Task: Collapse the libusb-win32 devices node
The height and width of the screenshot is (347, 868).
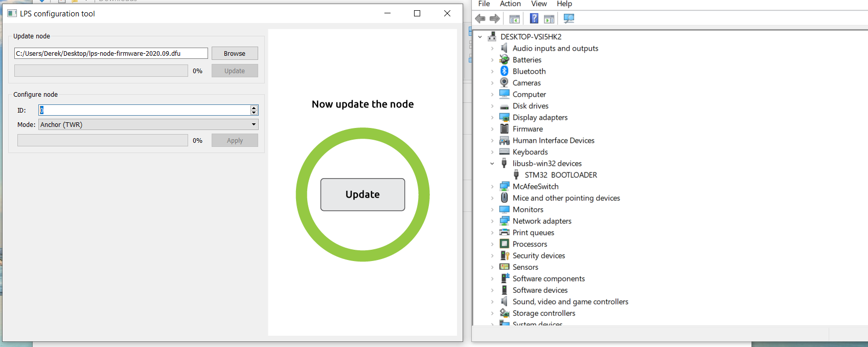Action: (492, 164)
